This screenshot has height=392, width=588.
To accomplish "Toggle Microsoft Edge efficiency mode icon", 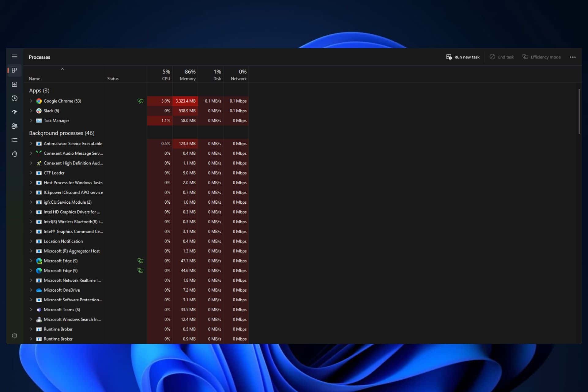I will tap(140, 261).
